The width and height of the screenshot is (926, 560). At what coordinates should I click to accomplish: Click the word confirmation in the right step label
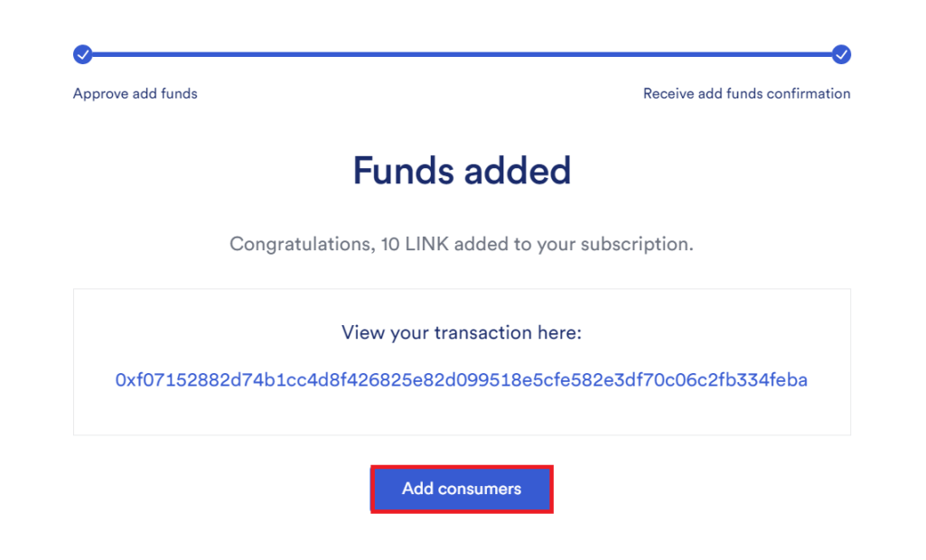point(804,93)
